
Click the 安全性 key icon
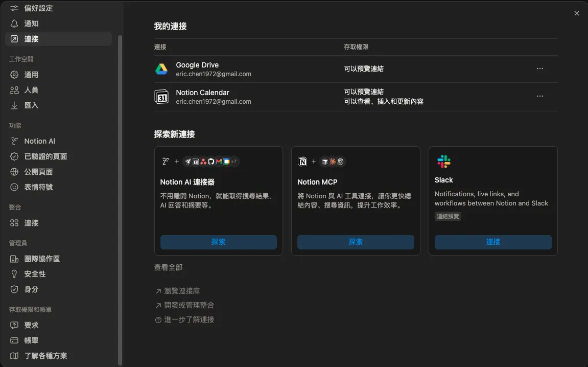point(14,274)
